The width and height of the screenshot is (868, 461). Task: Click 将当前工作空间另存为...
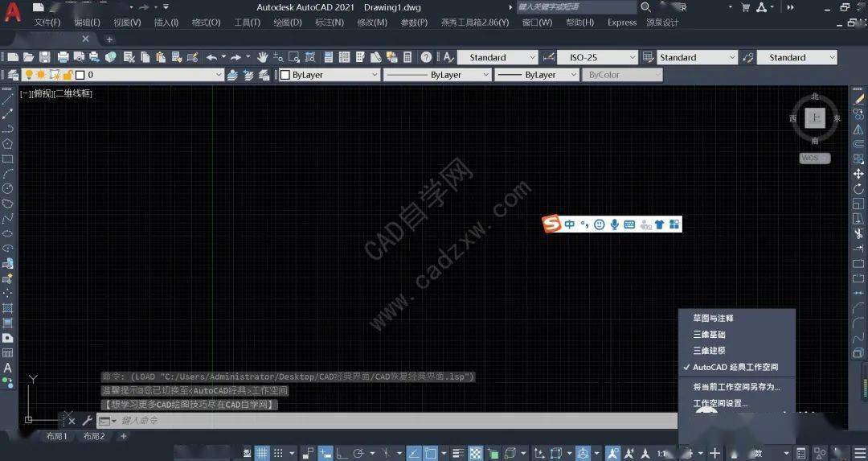click(737, 387)
